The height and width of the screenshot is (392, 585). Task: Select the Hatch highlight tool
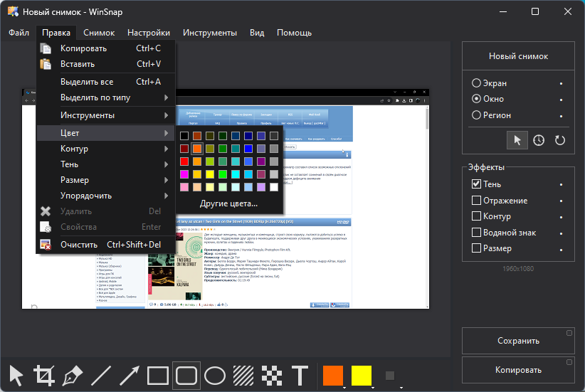[x=243, y=376]
